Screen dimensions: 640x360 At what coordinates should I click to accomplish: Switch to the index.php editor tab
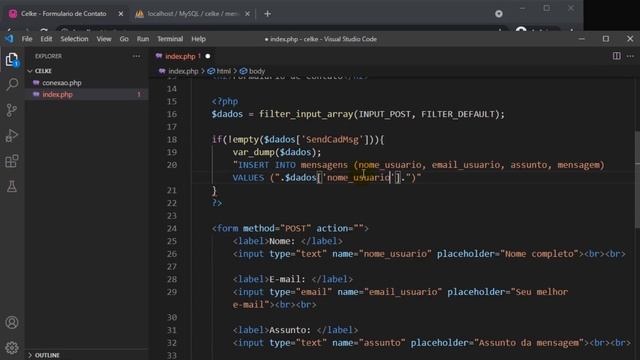click(x=180, y=56)
